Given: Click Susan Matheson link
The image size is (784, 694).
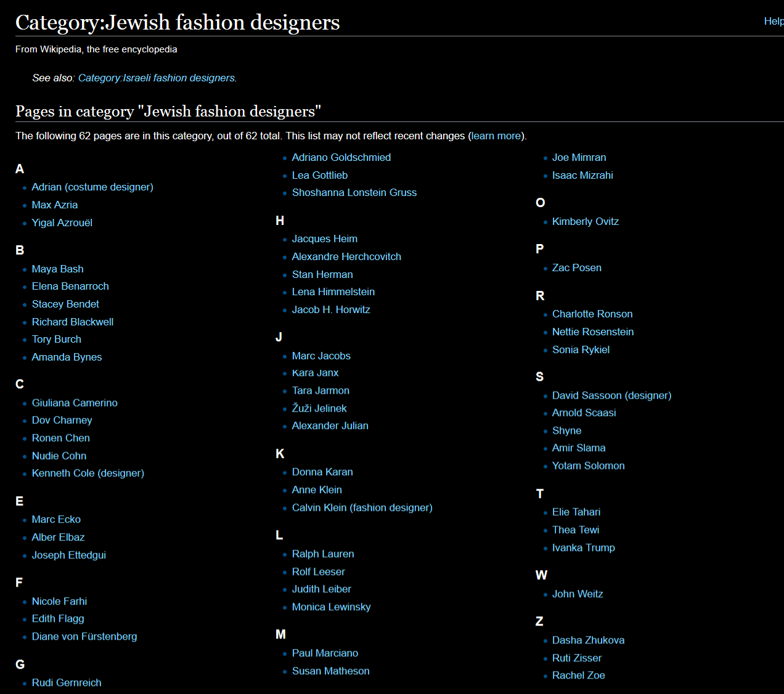Looking at the screenshot, I should pos(331,671).
